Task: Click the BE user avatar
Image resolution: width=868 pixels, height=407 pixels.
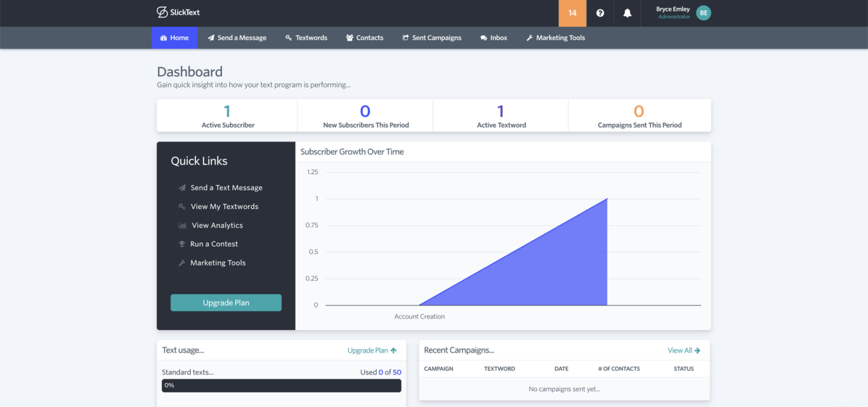Action: pos(703,13)
